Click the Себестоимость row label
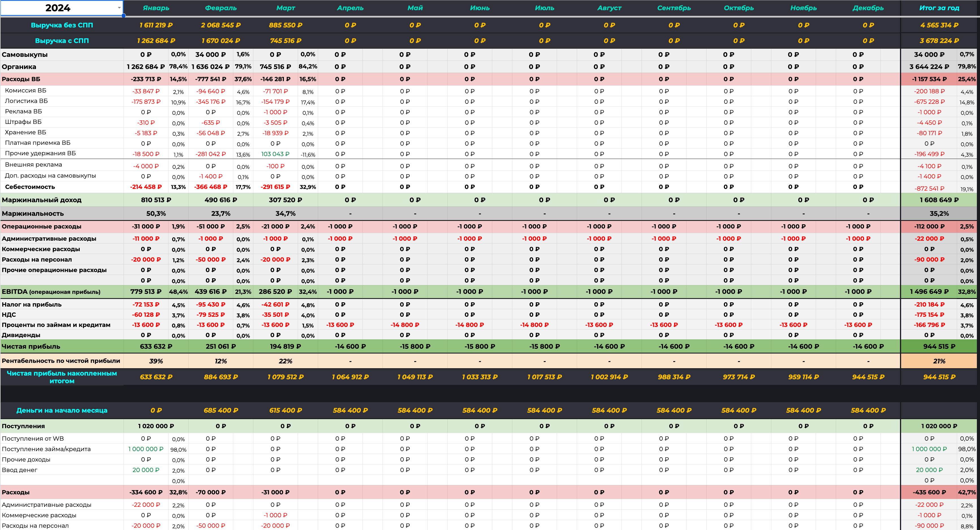This screenshot has height=530, width=980. coord(30,187)
